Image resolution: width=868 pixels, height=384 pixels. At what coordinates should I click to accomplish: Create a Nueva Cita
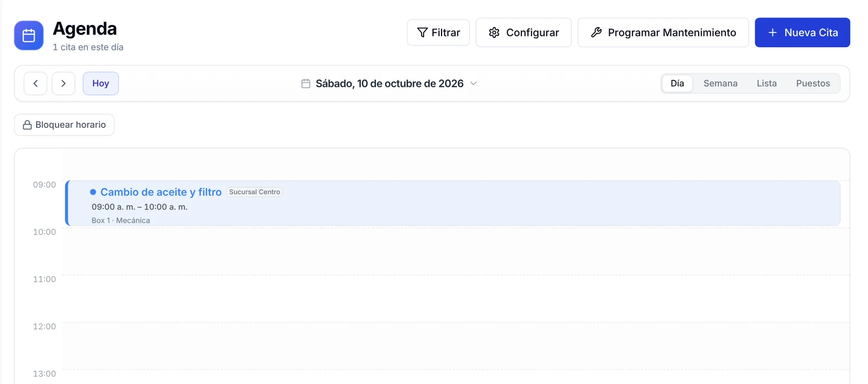[802, 33]
